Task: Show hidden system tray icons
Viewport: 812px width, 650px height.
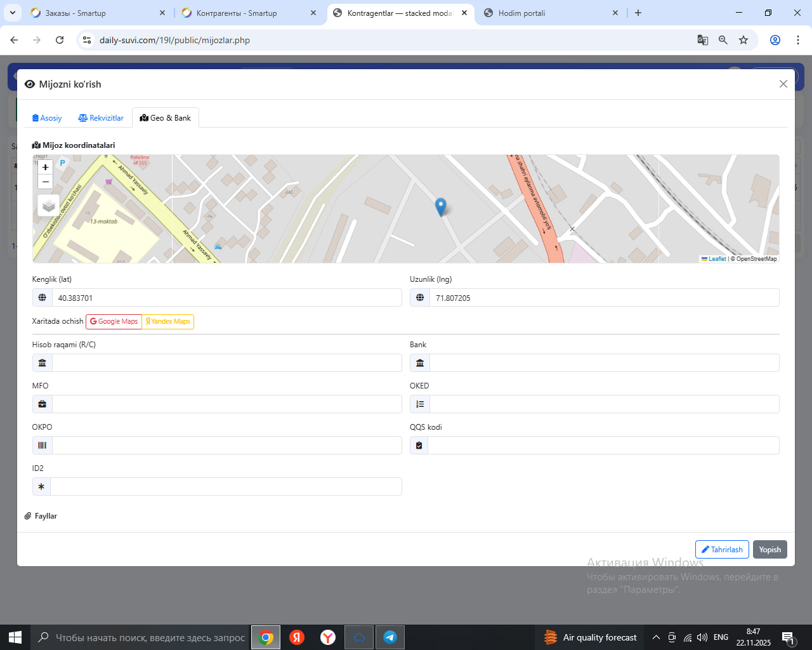Action: pyautogui.click(x=656, y=637)
